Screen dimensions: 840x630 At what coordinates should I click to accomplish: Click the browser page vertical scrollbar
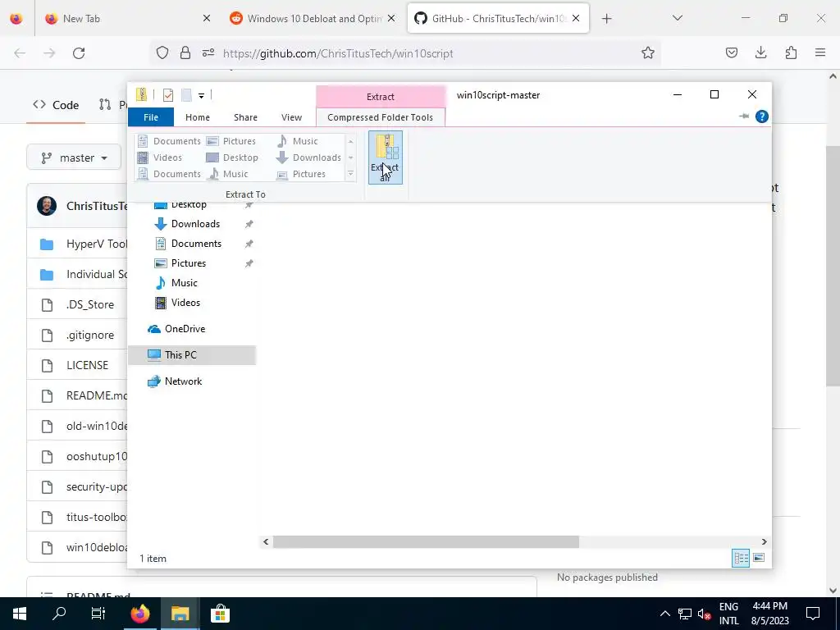point(833,266)
